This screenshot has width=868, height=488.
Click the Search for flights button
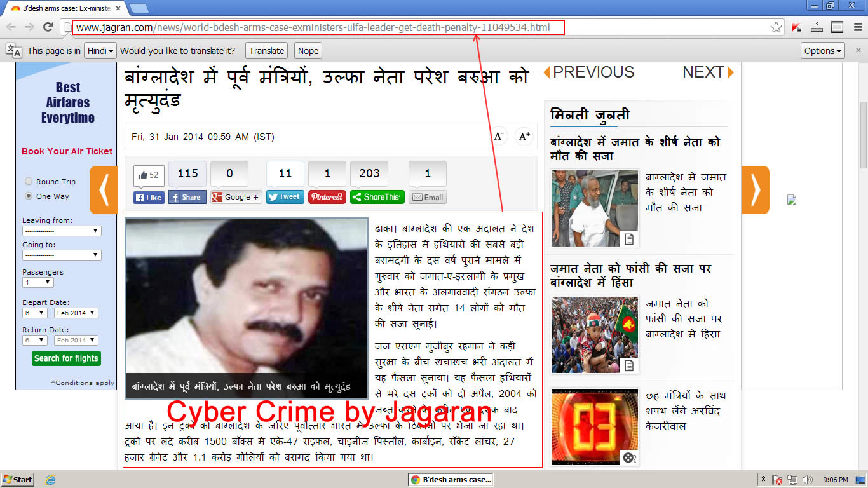pyautogui.click(x=66, y=358)
